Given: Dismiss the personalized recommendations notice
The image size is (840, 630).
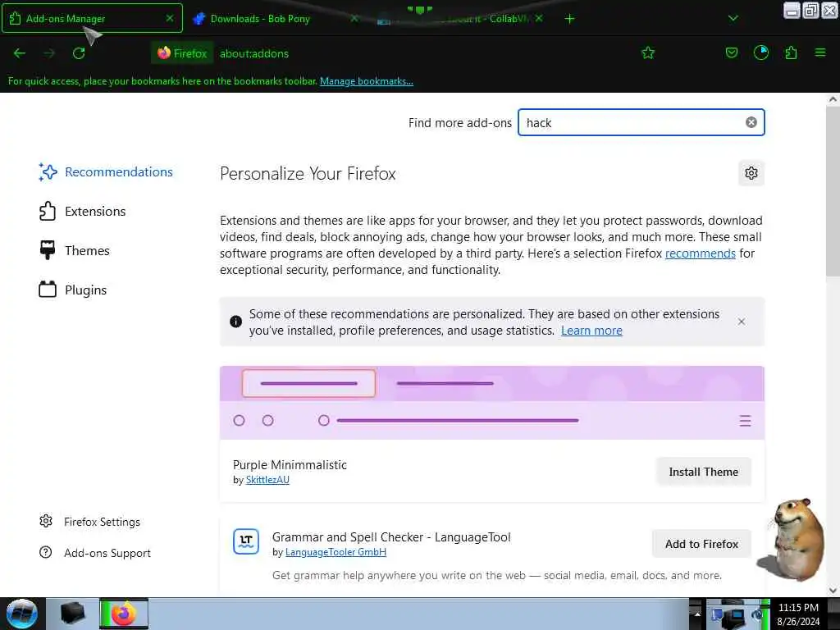Looking at the screenshot, I should pos(742,322).
